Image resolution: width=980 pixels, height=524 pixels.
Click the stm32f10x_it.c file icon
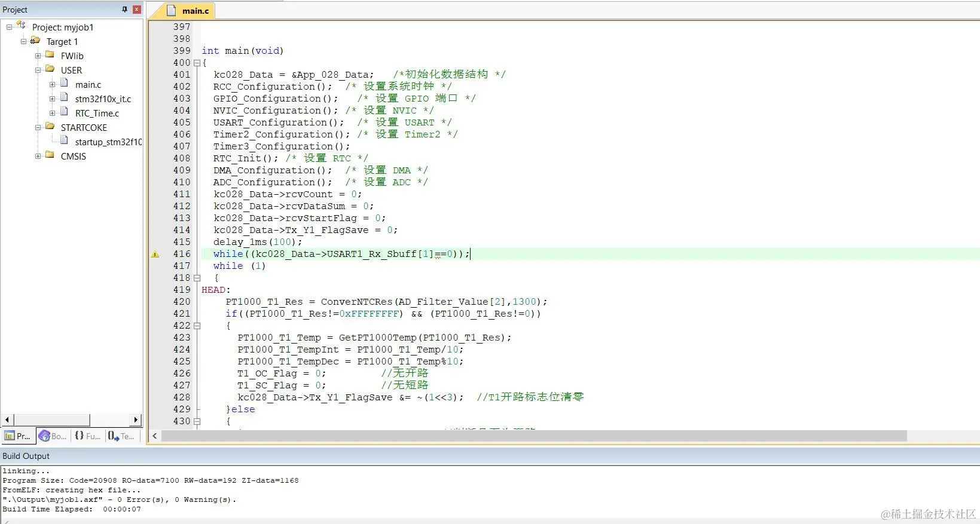point(64,98)
